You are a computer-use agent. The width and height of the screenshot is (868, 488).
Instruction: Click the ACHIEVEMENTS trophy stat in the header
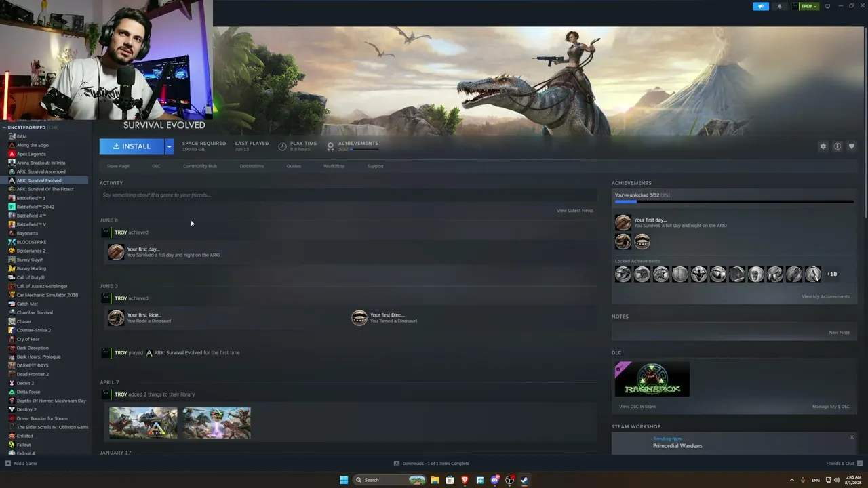tap(353, 146)
